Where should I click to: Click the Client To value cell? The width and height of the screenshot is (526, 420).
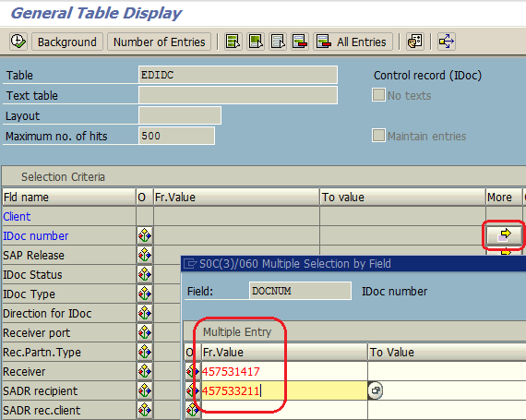point(403,216)
